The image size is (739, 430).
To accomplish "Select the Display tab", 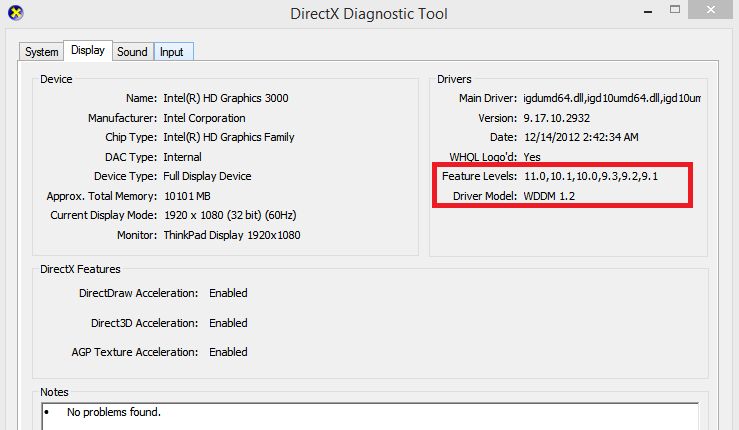I will [88, 50].
